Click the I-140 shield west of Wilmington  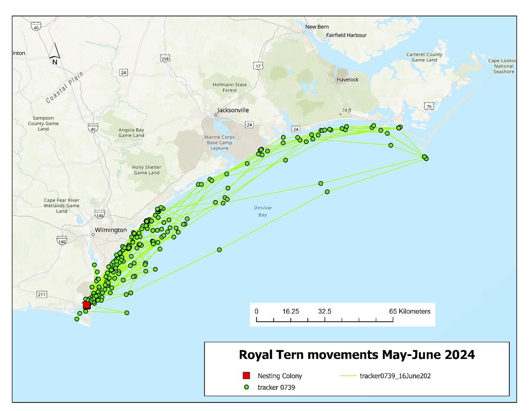tap(62, 241)
